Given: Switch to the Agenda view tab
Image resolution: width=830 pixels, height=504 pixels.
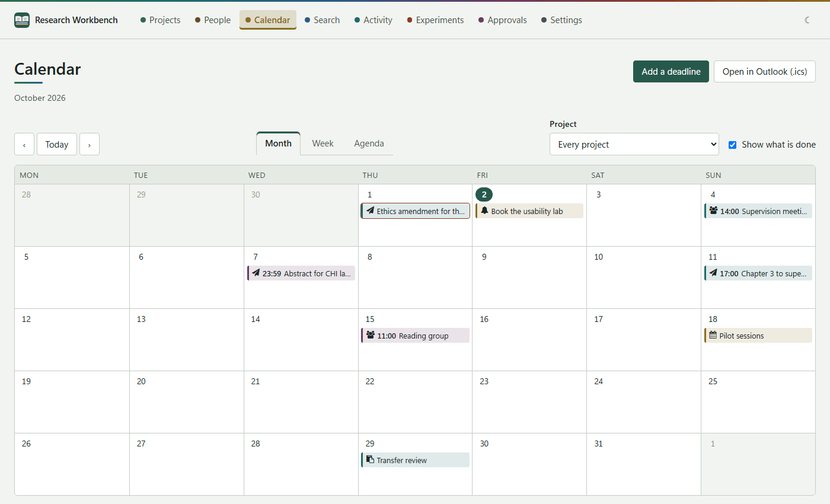Looking at the screenshot, I should (369, 143).
